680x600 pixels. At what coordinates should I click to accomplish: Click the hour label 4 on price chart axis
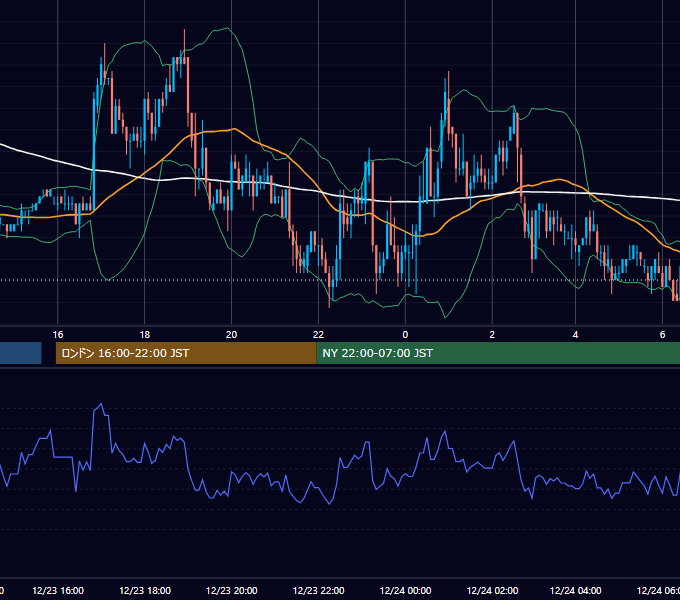(x=575, y=335)
